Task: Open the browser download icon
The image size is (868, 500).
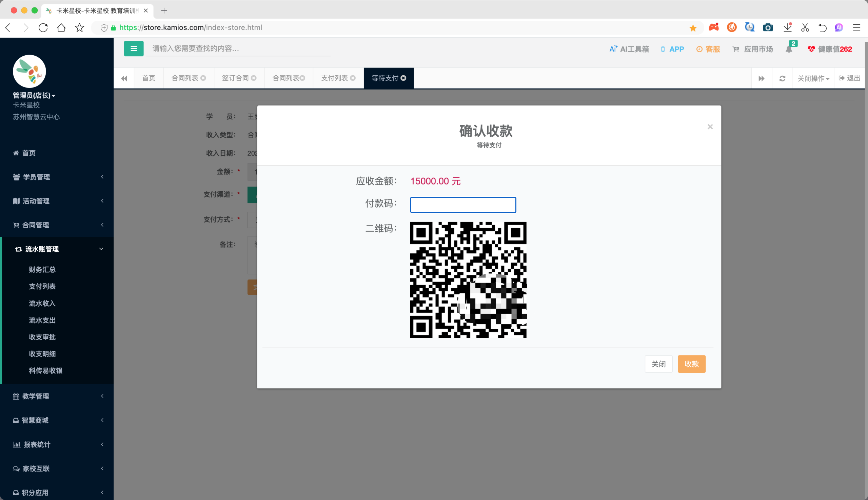Action: pyautogui.click(x=787, y=27)
